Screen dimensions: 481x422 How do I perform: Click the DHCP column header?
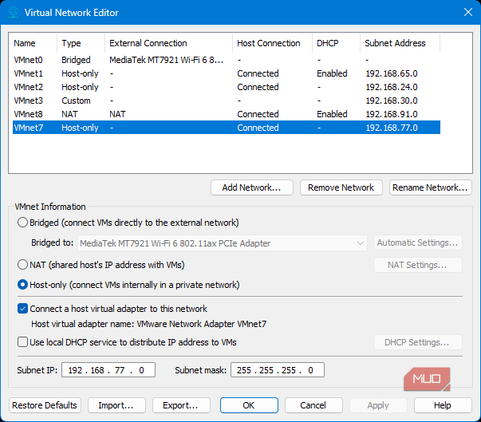(336, 43)
